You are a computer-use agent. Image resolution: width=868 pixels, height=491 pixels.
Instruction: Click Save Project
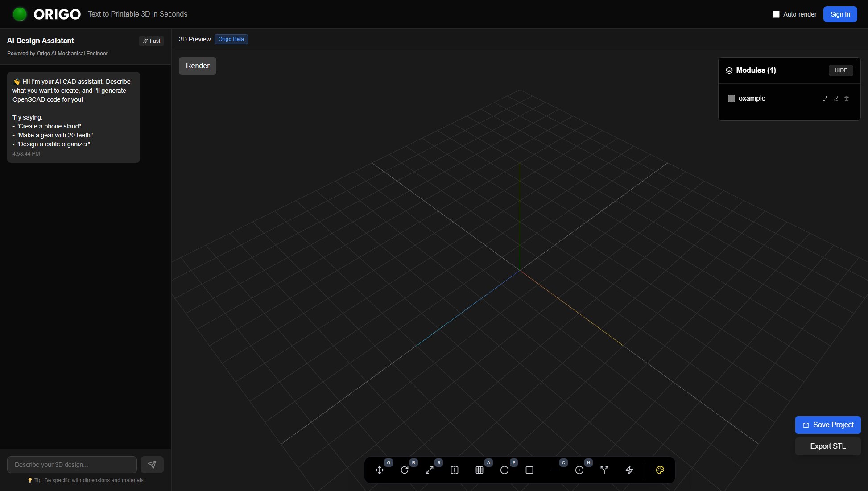coord(827,425)
